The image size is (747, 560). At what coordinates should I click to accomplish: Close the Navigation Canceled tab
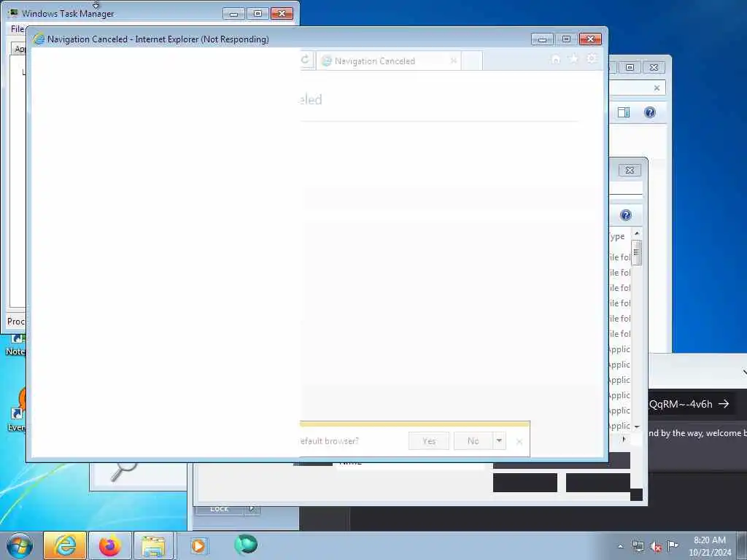pos(454,61)
